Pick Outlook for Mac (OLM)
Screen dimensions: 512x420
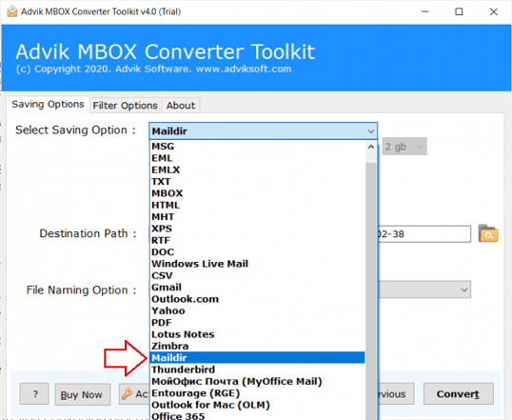click(x=257, y=405)
